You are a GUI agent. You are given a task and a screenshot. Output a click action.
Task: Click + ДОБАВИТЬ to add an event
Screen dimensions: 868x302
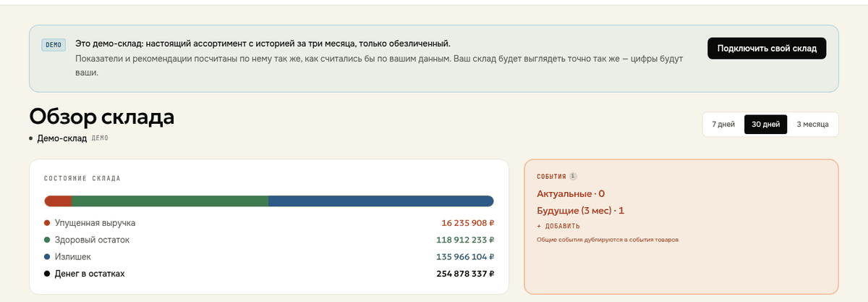pos(558,226)
